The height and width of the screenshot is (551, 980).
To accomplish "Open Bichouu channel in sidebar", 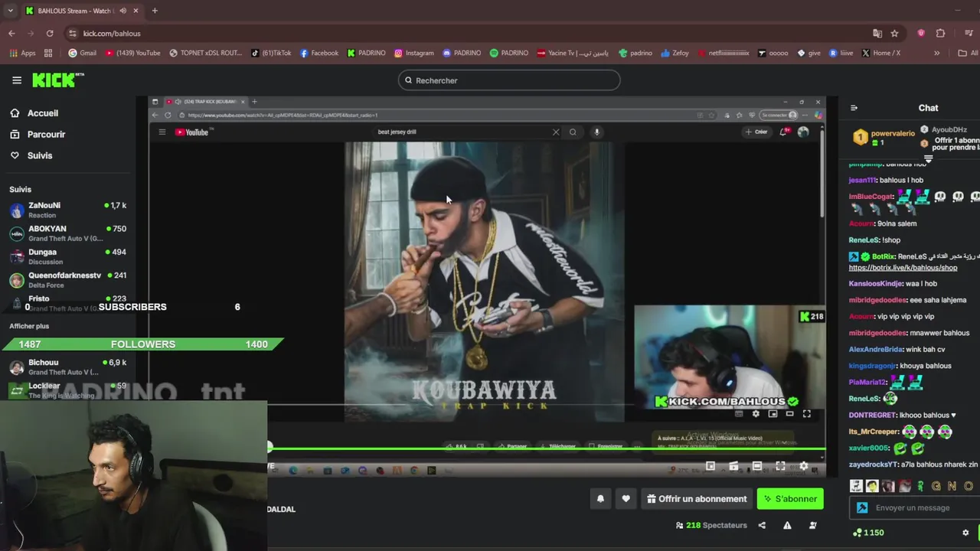I will click(68, 367).
